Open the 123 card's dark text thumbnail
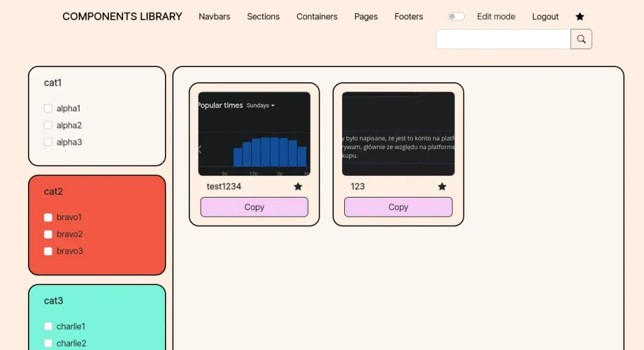Viewport: 644px width, 350px height. pyautogui.click(x=398, y=134)
